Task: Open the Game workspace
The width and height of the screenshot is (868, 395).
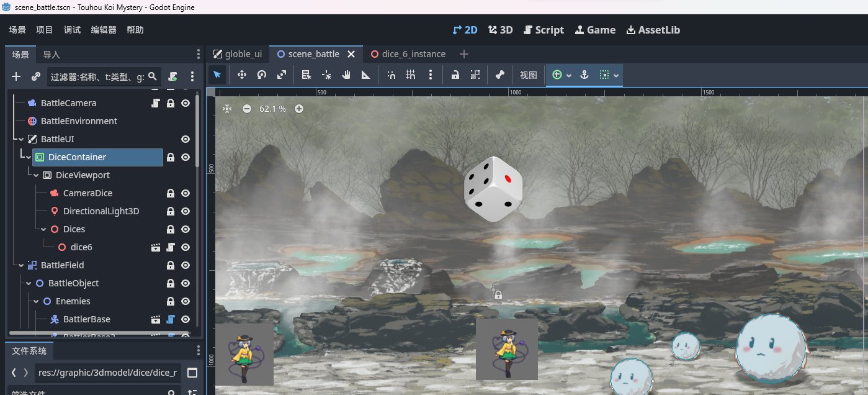Action: tap(595, 30)
